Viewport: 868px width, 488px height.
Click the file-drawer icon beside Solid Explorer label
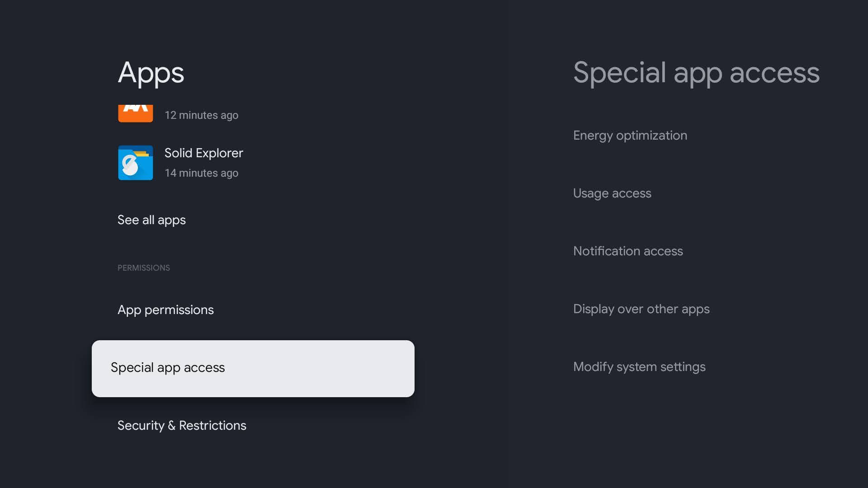click(135, 163)
